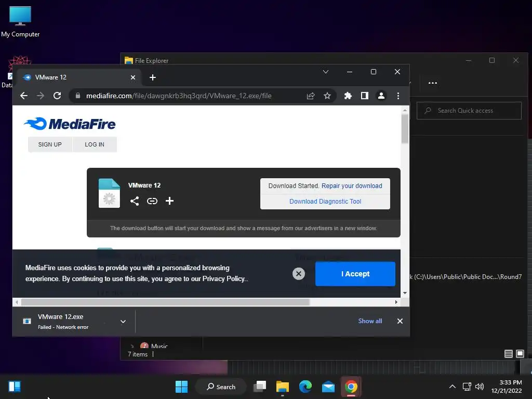Viewport: 532px width, 399px height.
Task: Click Download Diagnostic Tool link
Action: (325, 202)
